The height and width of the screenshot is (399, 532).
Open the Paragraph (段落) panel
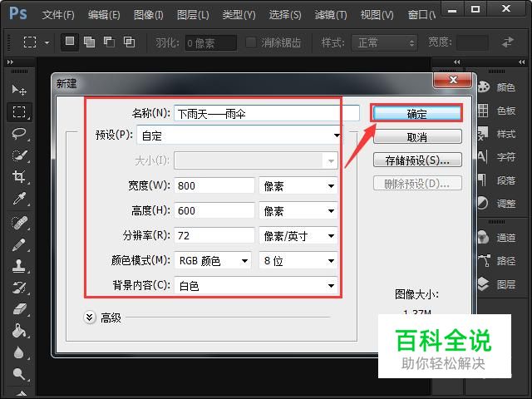click(497, 180)
